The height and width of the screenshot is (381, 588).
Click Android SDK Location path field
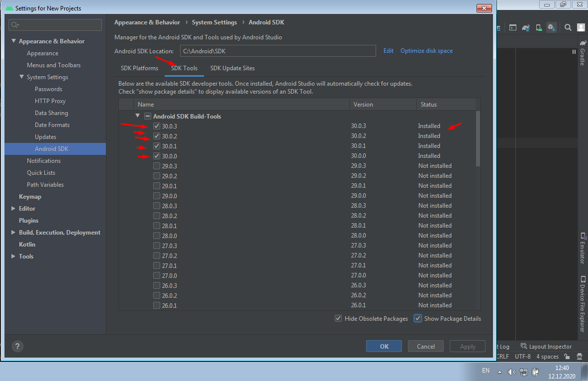click(278, 51)
